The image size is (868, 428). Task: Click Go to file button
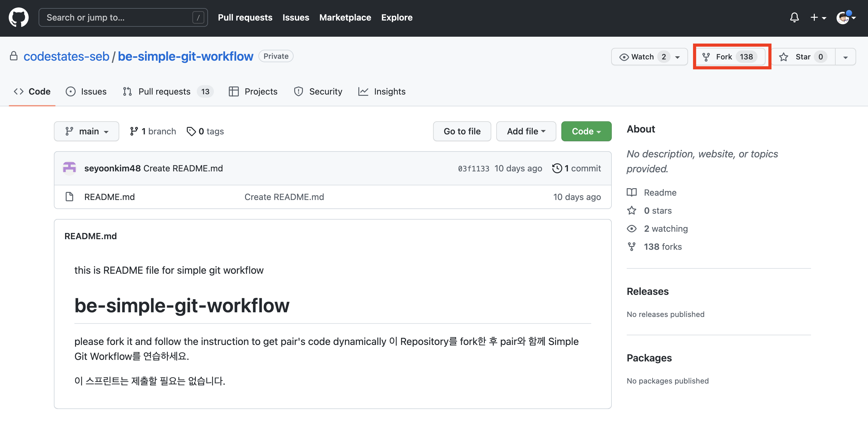pos(462,131)
